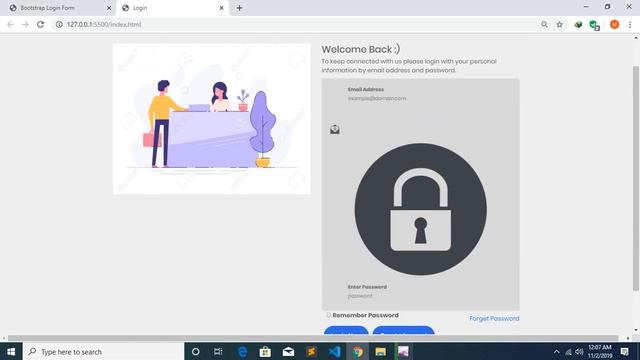Image resolution: width=640 pixels, height=360 pixels.
Task: Launch Microsoft Edge from the taskbar
Action: pyautogui.click(x=242, y=351)
